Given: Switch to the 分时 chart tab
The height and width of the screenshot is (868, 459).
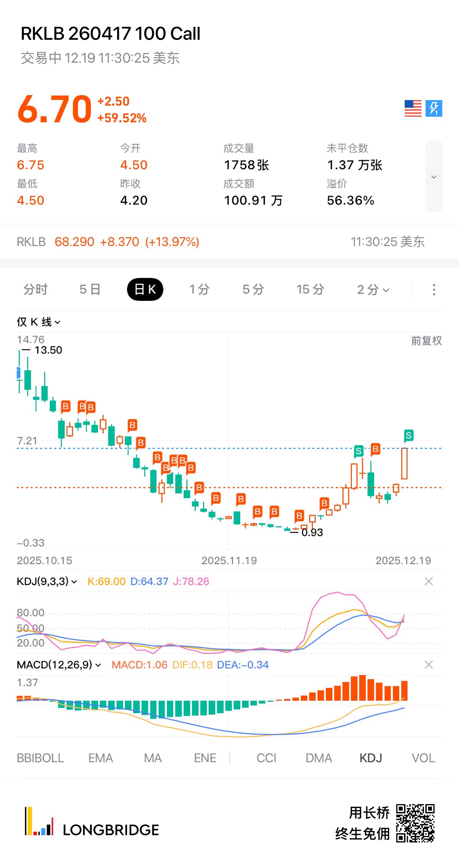Looking at the screenshot, I should (36, 290).
